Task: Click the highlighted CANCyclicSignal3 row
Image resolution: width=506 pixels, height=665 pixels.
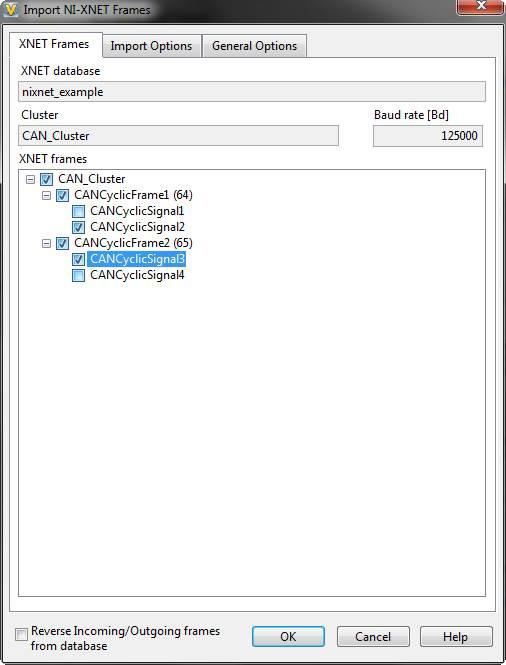Action: pyautogui.click(x=137, y=259)
